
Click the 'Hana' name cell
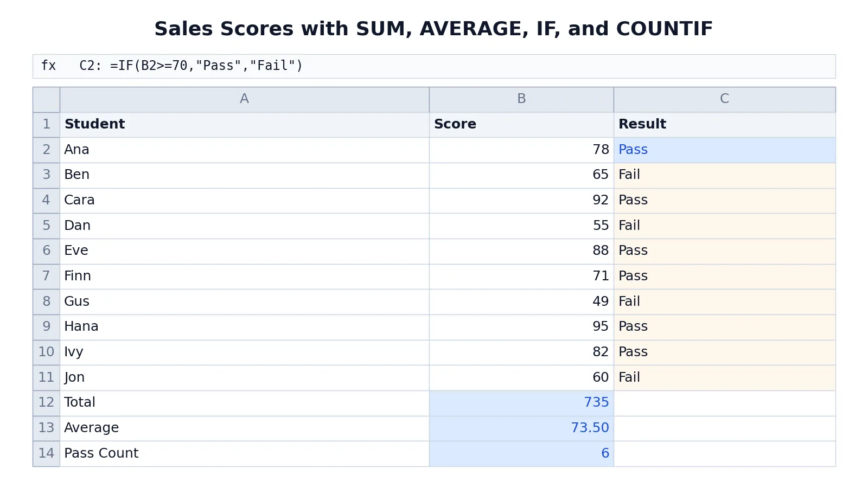pyautogui.click(x=245, y=327)
